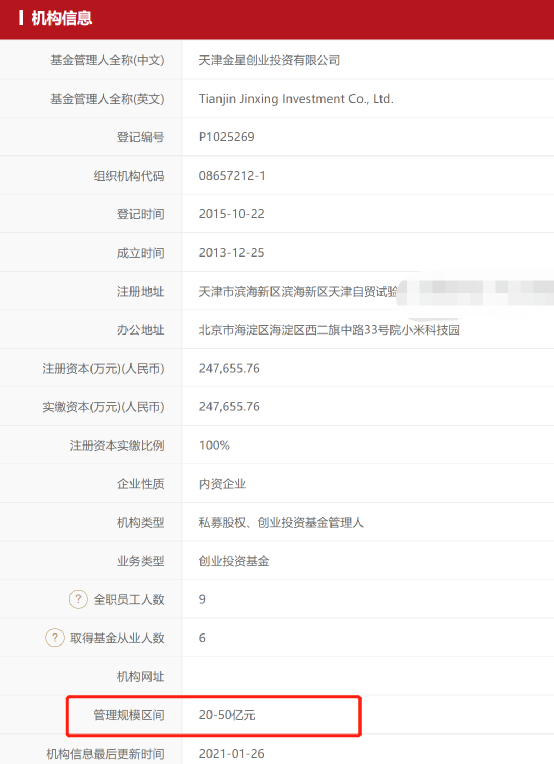The height and width of the screenshot is (764, 554).
Task: Click registration date 2015-10-22
Action: coord(231,214)
